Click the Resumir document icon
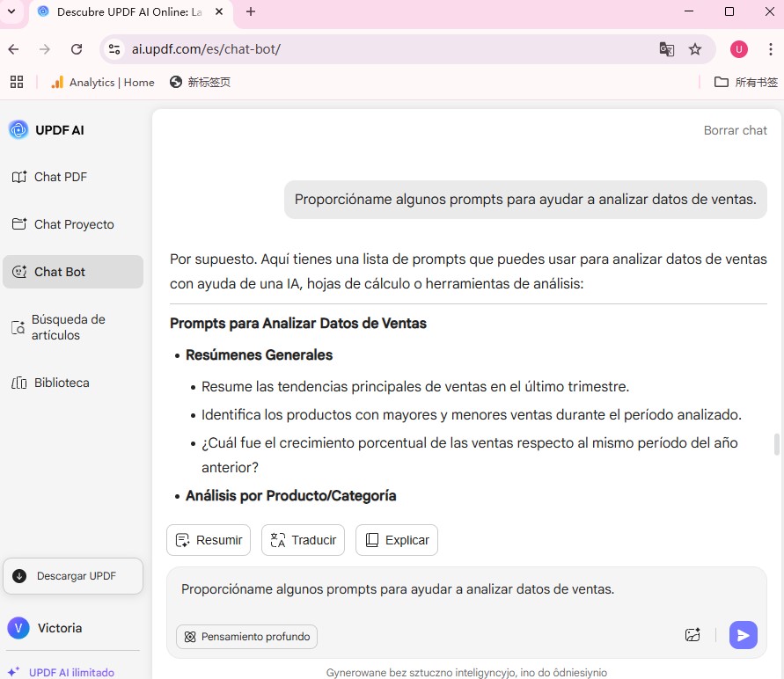The width and height of the screenshot is (784, 679). (182, 540)
